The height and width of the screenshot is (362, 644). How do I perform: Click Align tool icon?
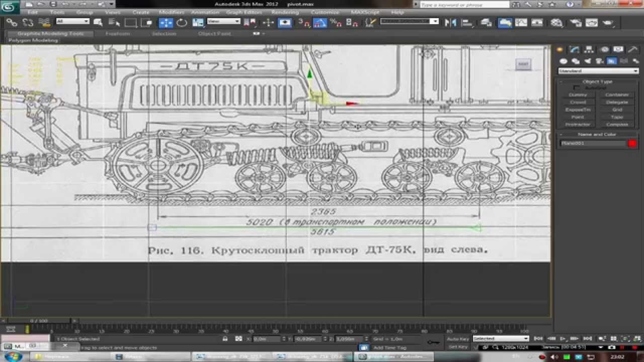[467, 22]
